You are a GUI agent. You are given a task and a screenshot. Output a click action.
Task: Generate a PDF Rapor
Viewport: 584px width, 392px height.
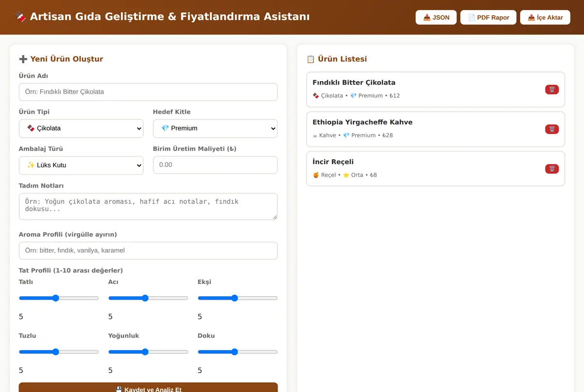coord(488,18)
